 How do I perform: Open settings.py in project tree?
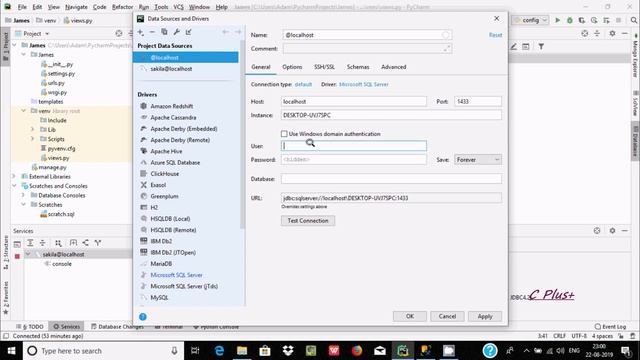tap(61, 73)
